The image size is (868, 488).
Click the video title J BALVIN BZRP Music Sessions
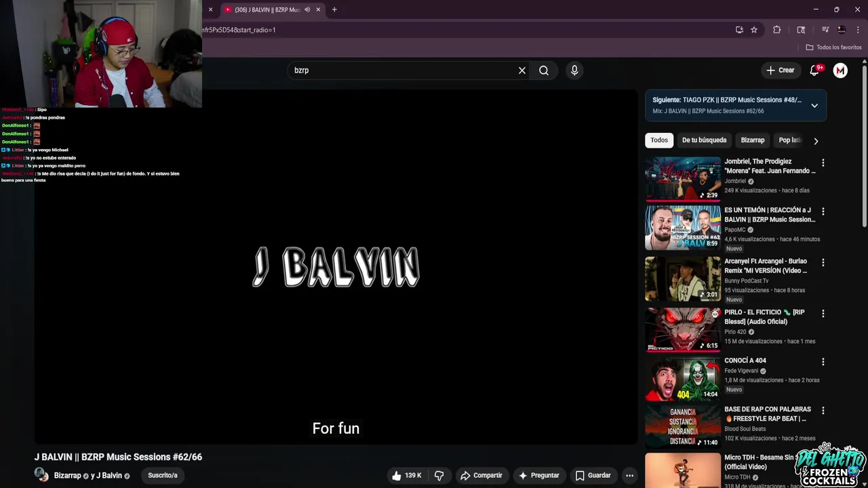118,457
